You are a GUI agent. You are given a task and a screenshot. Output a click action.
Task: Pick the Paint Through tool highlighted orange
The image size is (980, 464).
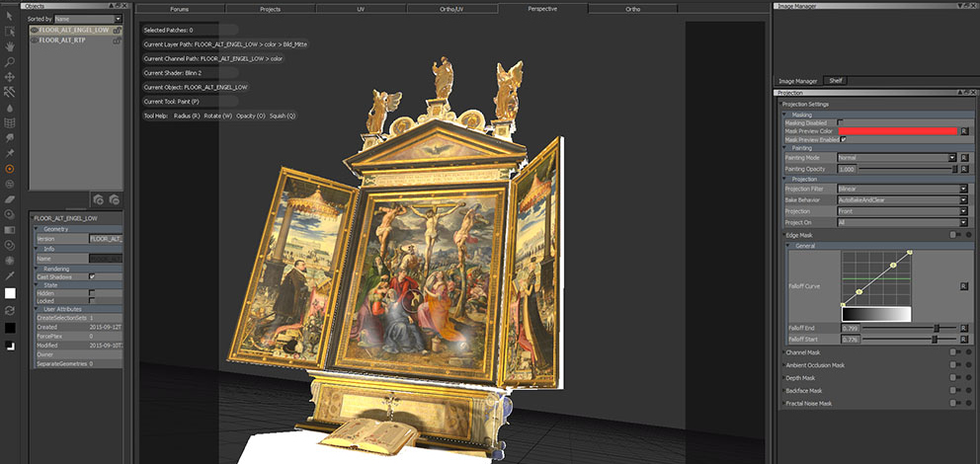pyautogui.click(x=10, y=169)
